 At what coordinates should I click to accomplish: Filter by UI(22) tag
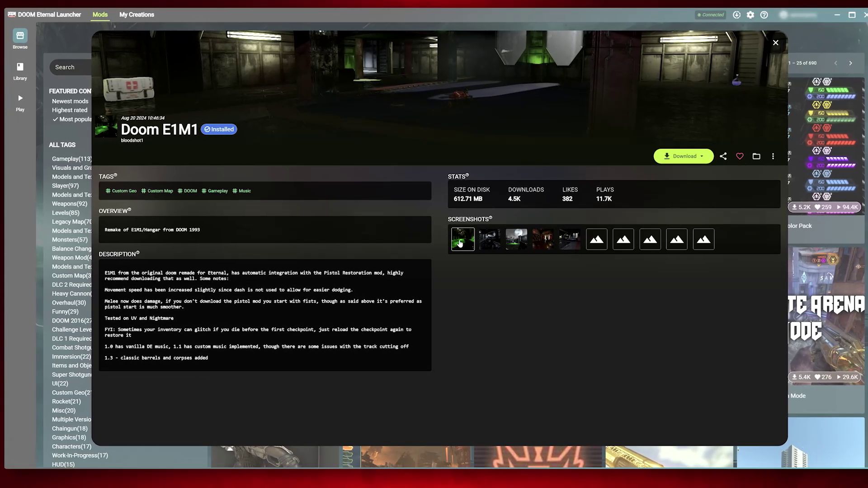point(60,384)
